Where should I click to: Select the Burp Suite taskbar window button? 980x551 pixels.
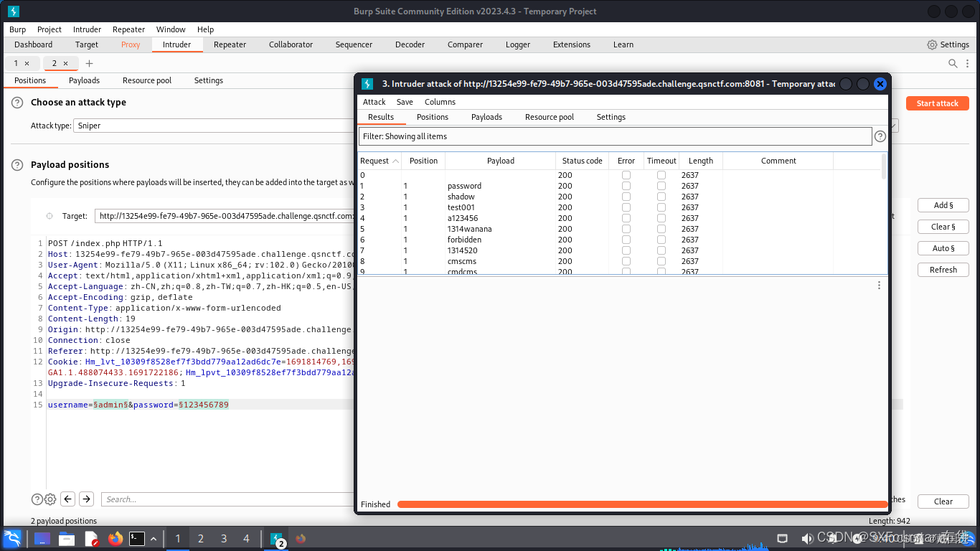tap(276, 538)
